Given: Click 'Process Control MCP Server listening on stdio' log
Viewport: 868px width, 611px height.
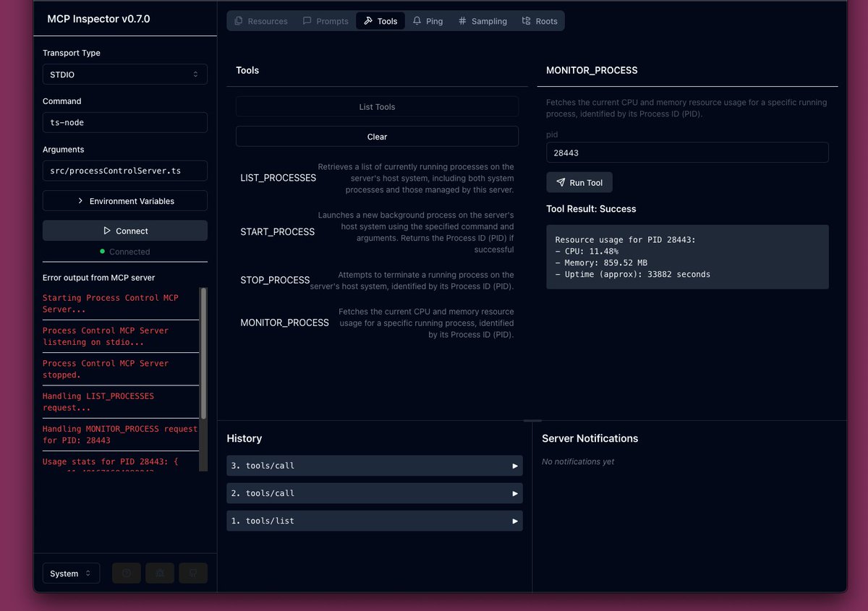Looking at the screenshot, I should [x=106, y=336].
